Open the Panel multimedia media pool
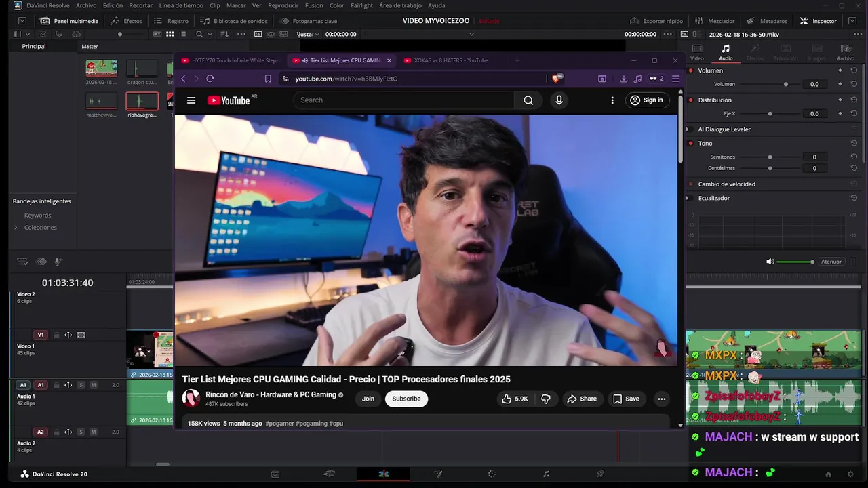The width and height of the screenshot is (868, 488). pyautogui.click(x=69, y=21)
